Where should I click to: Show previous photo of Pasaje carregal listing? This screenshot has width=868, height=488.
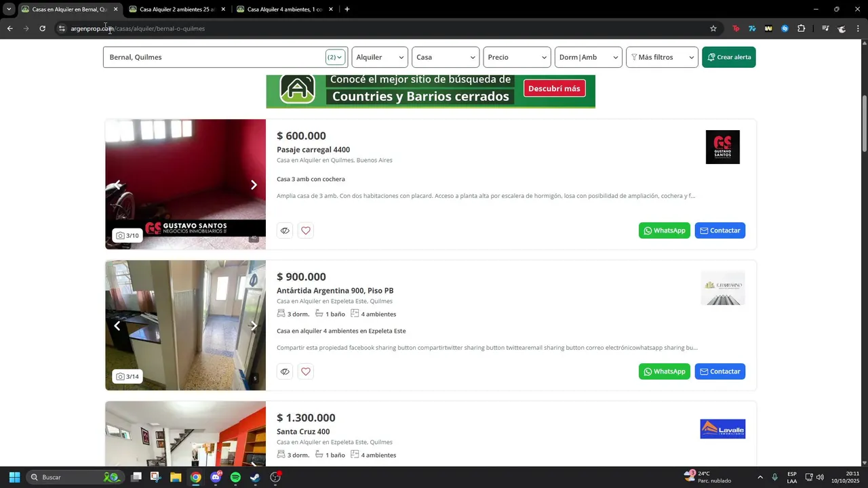pyautogui.click(x=117, y=184)
